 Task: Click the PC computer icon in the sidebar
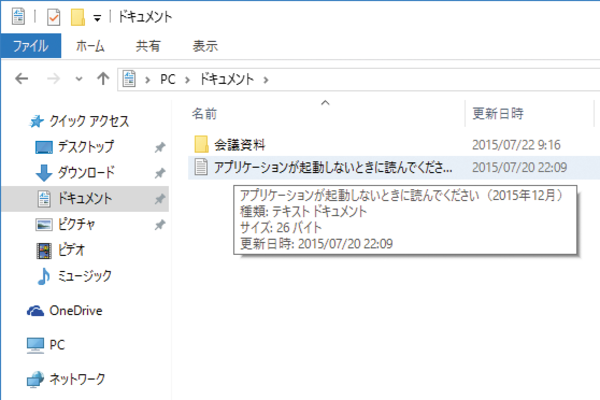pos(35,345)
